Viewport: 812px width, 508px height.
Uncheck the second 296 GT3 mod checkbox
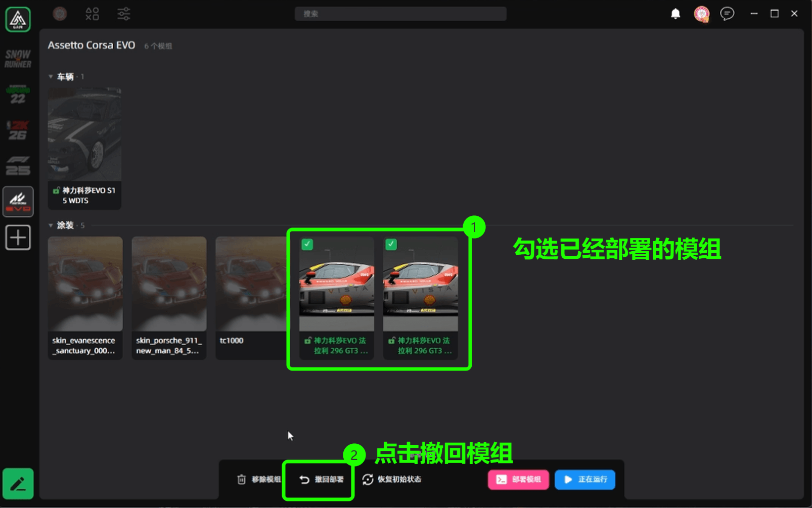pos(391,245)
